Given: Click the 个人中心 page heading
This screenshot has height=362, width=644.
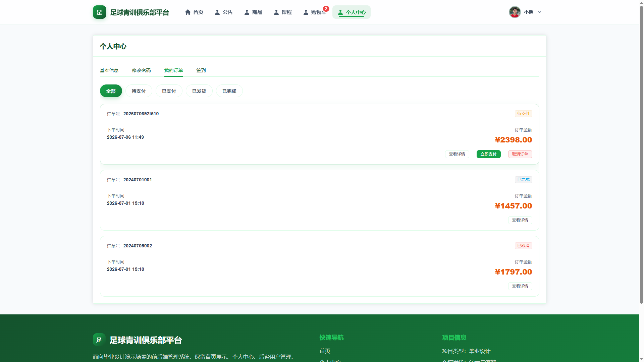Looking at the screenshot, I should pos(113,46).
